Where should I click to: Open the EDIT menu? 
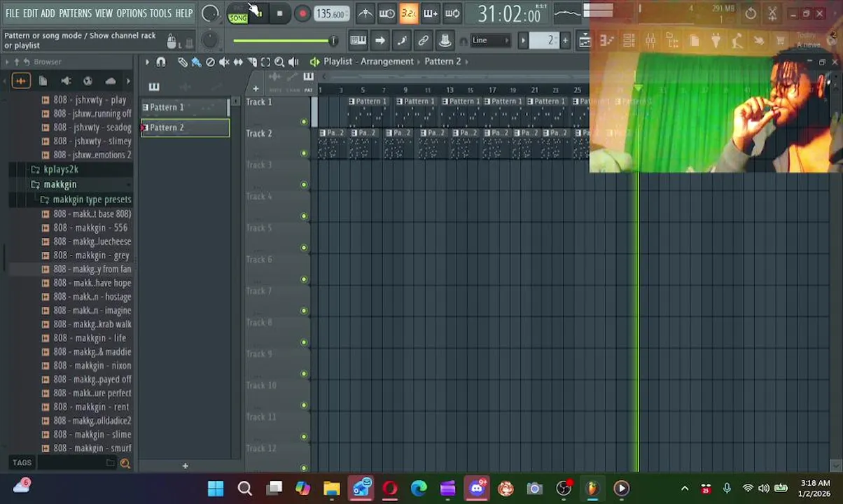pyautogui.click(x=30, y=13)
